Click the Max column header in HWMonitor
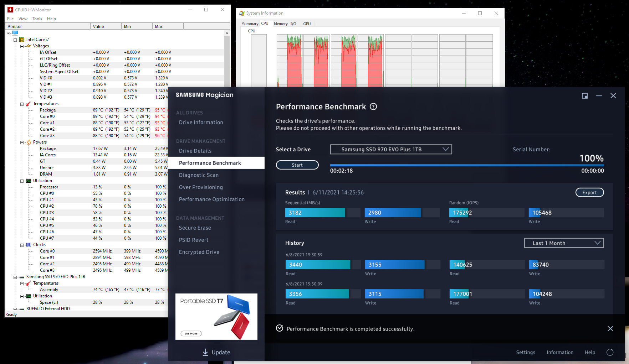Screen dimensions: 629x364 tap(168, 26)
